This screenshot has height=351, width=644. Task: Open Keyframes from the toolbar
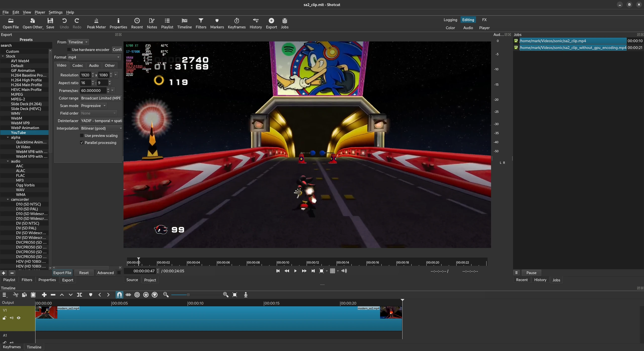[236, 23]
